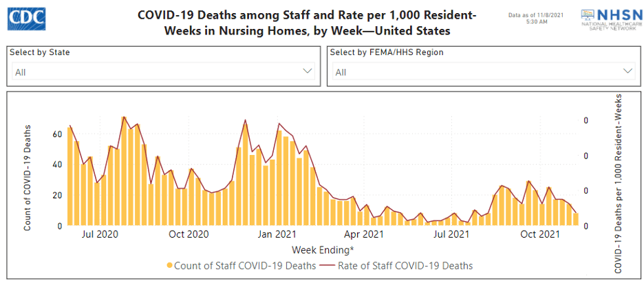Click the Count of COVID-19 Deaths axis title
The width and height of the screenshot is (644, 281).
(x=28, y=177)
